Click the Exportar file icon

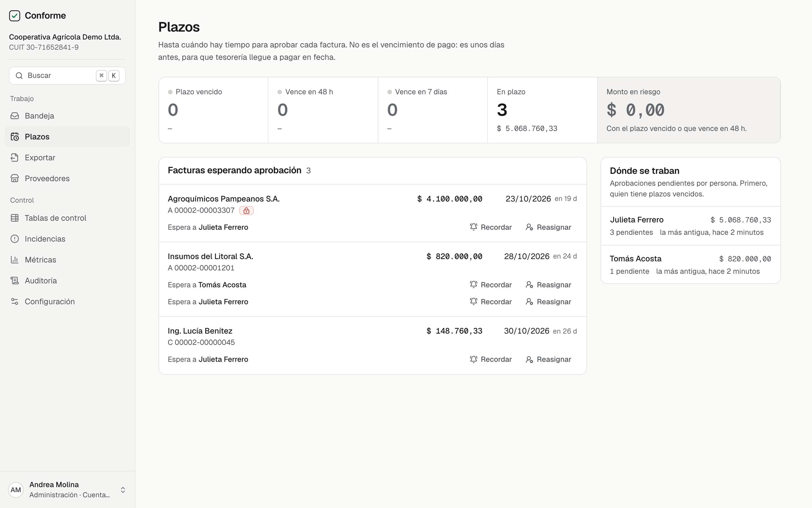14,157
